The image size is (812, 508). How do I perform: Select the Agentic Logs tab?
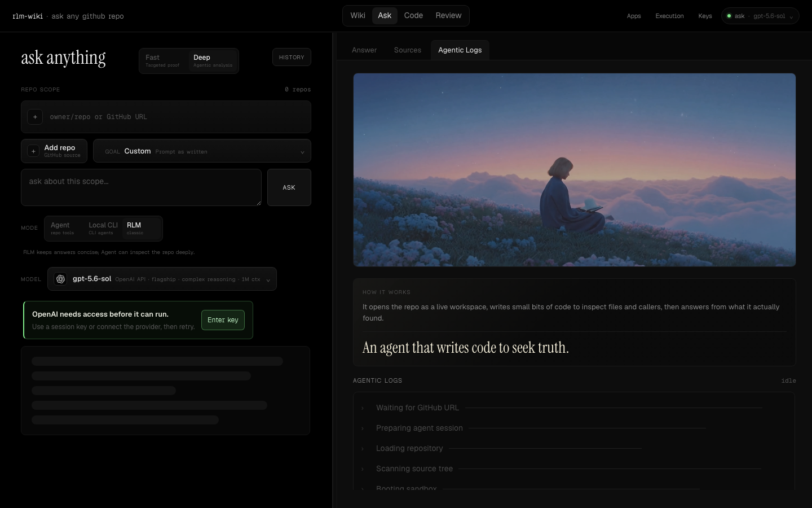tap(460, 50)
